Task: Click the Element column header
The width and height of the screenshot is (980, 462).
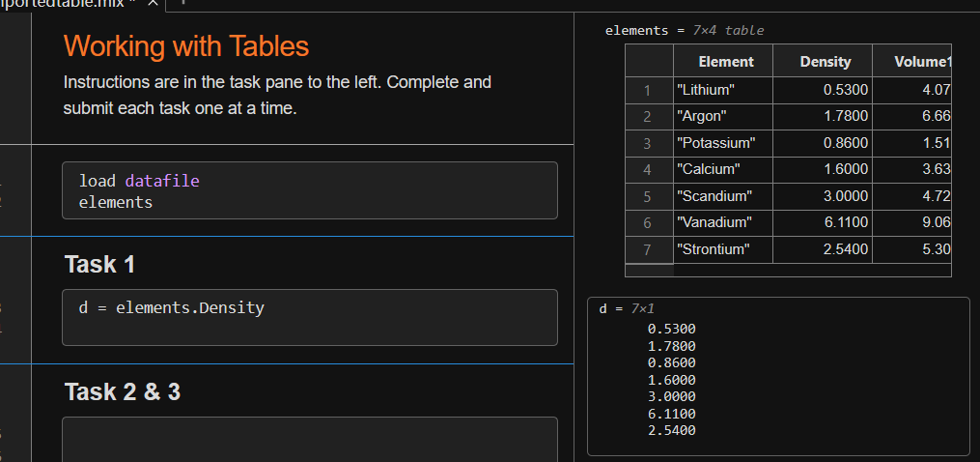Action: 725,62
